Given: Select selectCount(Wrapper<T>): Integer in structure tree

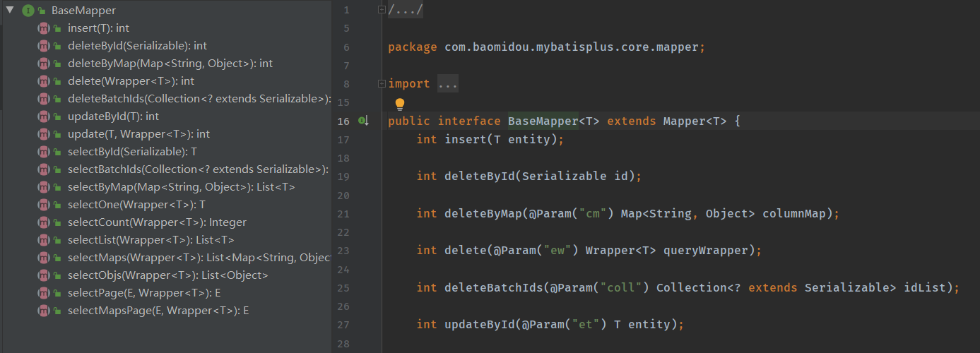Looking at the screenshot, I should point(157,222).
